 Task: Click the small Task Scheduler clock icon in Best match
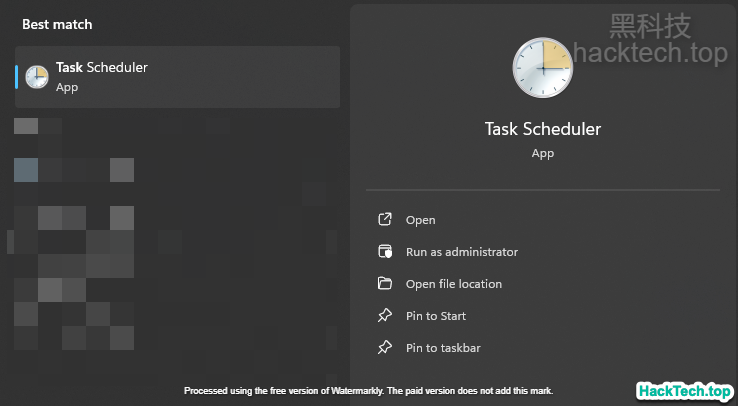pyautogui.click(x=37, y=77)
